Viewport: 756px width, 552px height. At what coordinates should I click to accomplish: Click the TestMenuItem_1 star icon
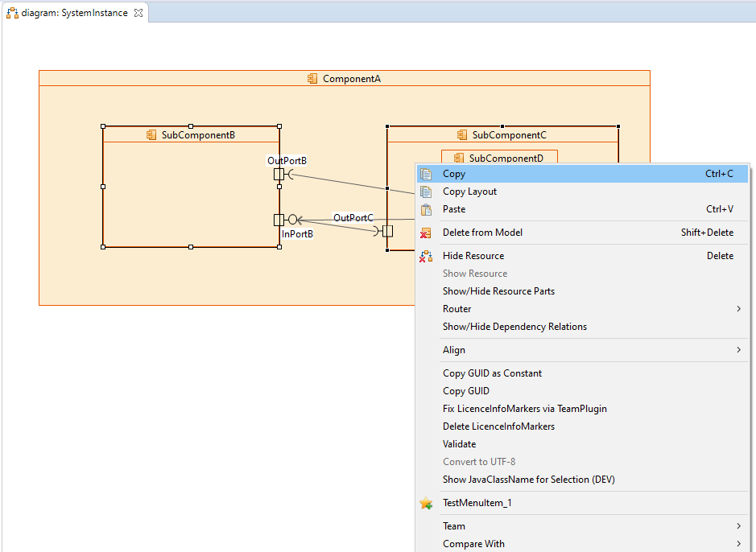coord(426,503)
